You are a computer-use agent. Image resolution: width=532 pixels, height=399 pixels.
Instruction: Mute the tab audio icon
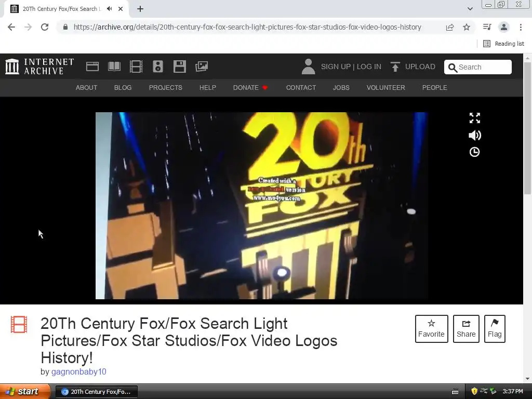click(x=109, y=9)
